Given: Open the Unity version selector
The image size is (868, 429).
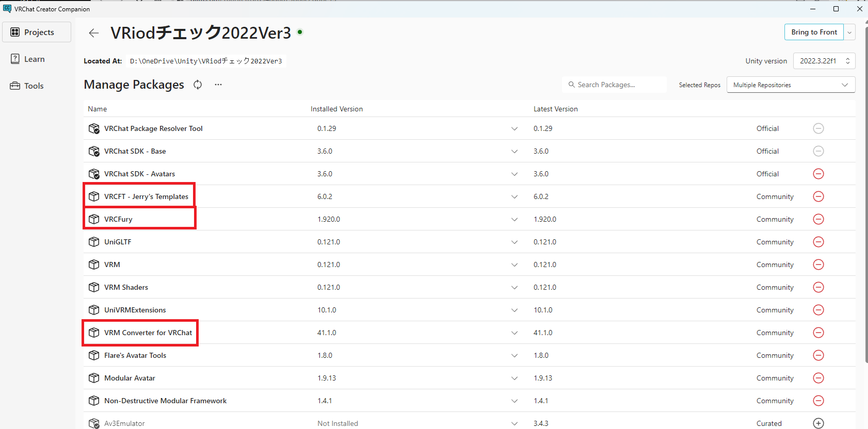Looking at the screenshot, I should pyautogui.click(x=824, y=61).
